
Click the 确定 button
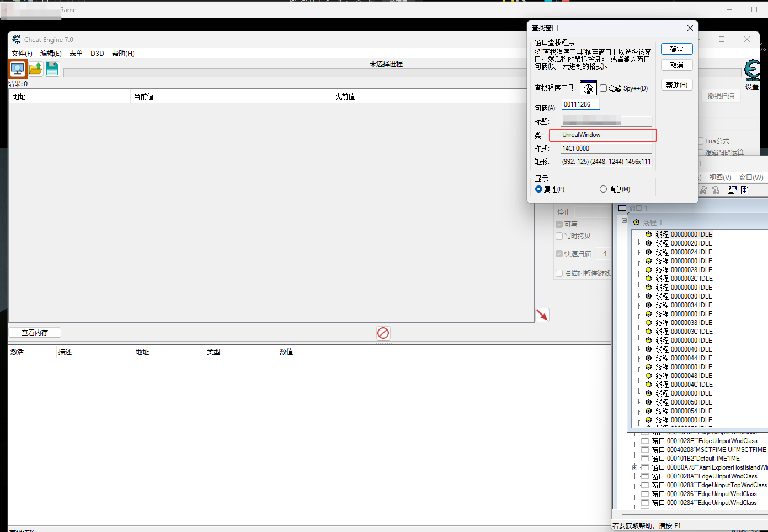[677, 49]
